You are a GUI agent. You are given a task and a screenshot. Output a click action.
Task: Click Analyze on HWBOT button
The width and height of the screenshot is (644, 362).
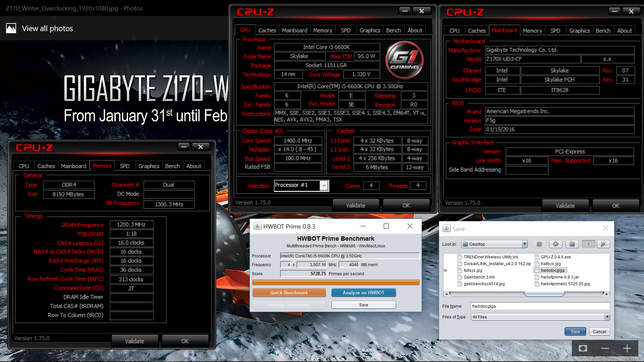[364, 293]
